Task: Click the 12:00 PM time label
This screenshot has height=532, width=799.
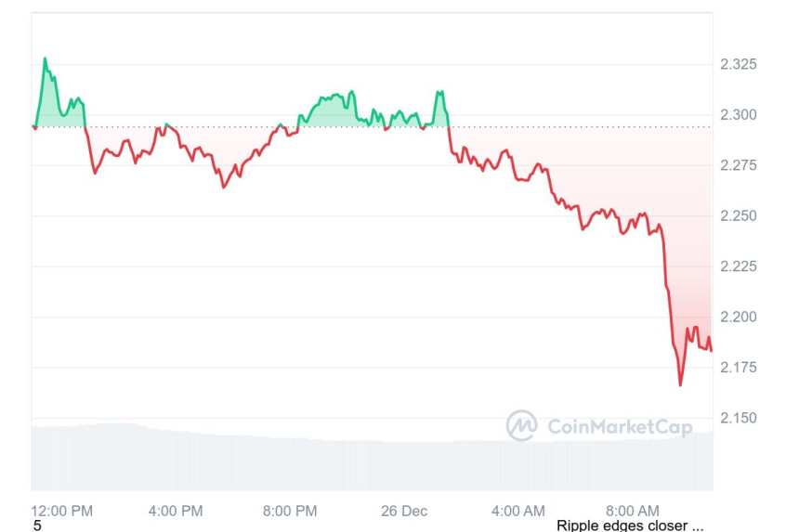Action: click(x=62, y=511)
